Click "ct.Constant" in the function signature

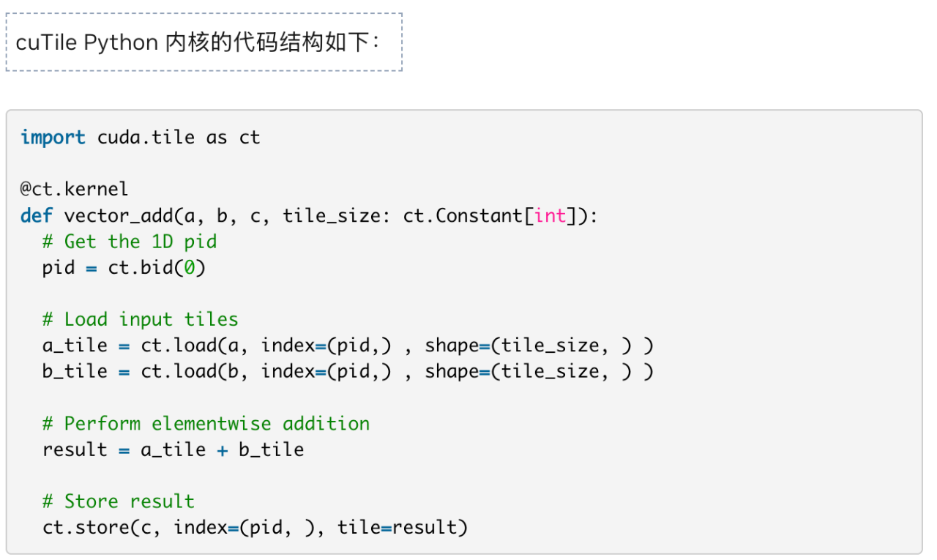coord(463,215)
